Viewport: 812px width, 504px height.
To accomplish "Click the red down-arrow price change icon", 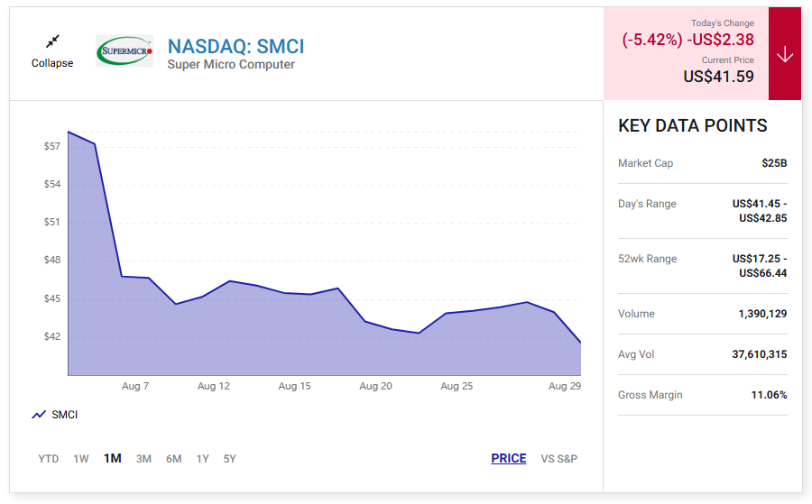I will point(785,54).
